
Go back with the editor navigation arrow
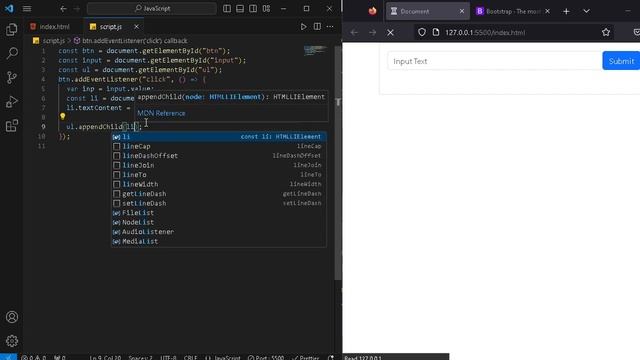(63, 9)
